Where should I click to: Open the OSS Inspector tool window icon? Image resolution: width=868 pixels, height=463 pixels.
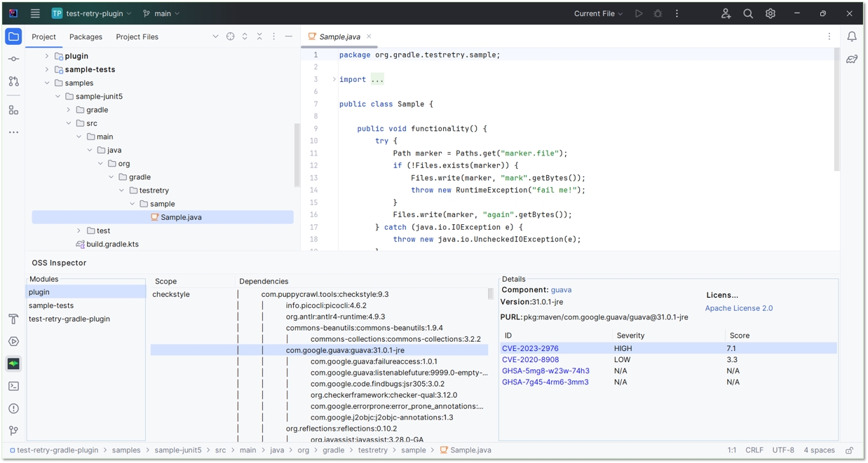point(13,364)
